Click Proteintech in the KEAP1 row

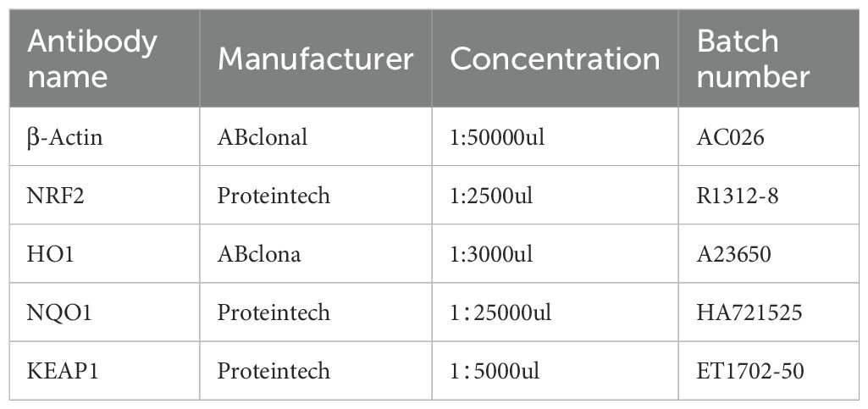[x=274, y=371]
